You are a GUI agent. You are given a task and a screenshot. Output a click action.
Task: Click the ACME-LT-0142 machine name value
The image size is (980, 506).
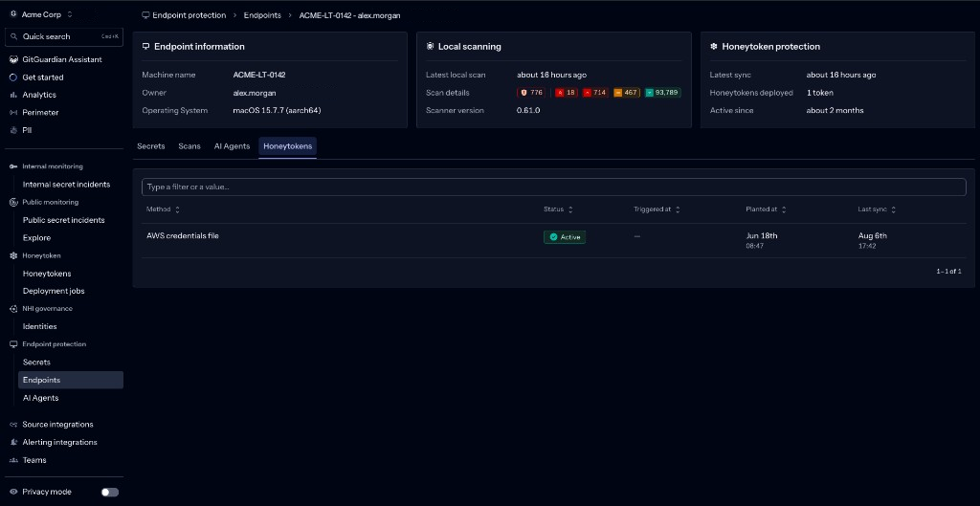pyautogui.click(x=259, y=75)
